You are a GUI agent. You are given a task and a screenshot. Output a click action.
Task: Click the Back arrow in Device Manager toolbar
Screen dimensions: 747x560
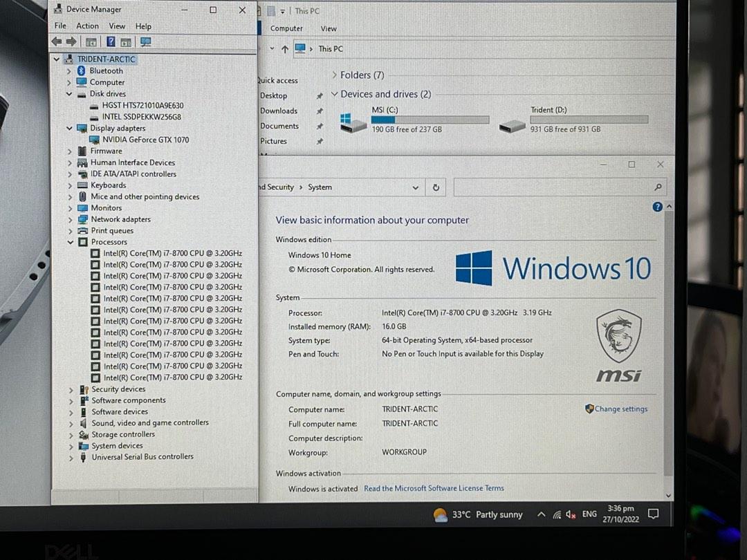[57, 41]
